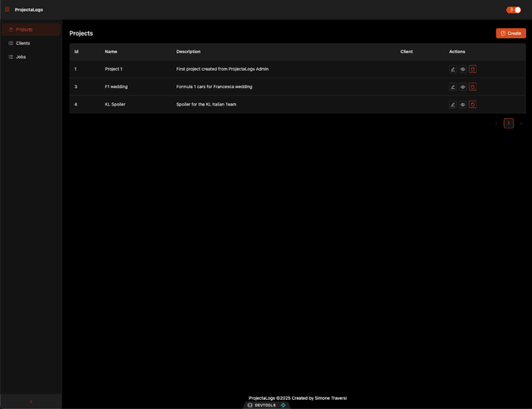Click the ProjectaLogs logo icon
The width and height of the screenshot is (532, 409).
click(7, 9)
